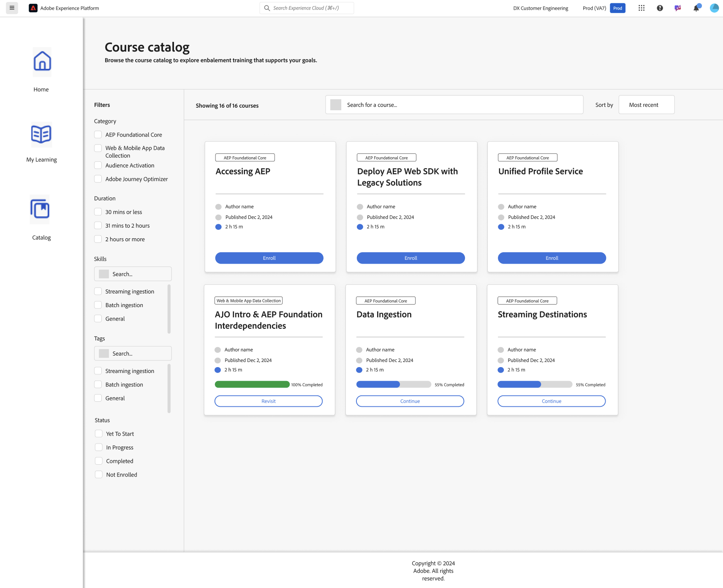Check Audience Activation category filter
Image resolution: width=723 pixels, height=588 pixels.
(98, 165)
